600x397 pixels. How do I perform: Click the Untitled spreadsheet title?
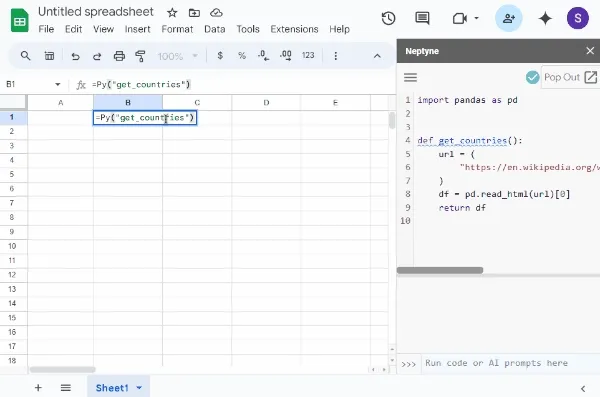pos(96,12)
